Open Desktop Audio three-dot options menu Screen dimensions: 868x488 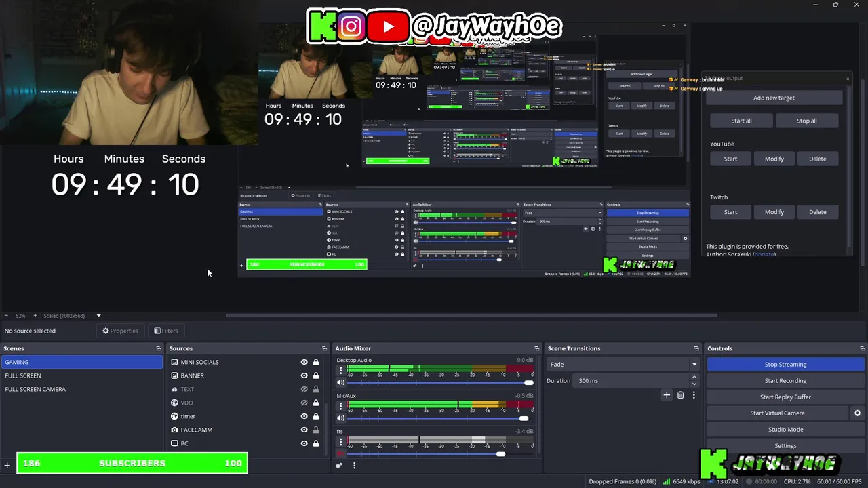(x=341, y=371)
